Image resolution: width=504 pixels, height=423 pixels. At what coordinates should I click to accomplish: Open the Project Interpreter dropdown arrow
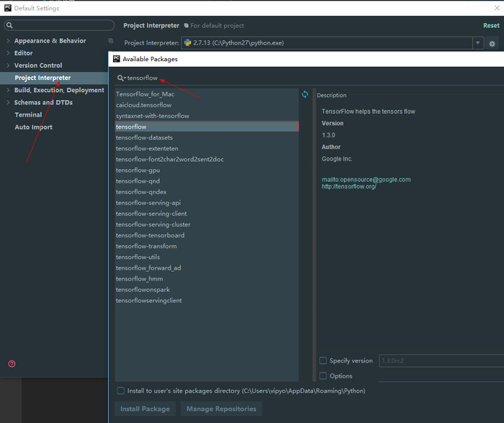[x=477, y=43]
